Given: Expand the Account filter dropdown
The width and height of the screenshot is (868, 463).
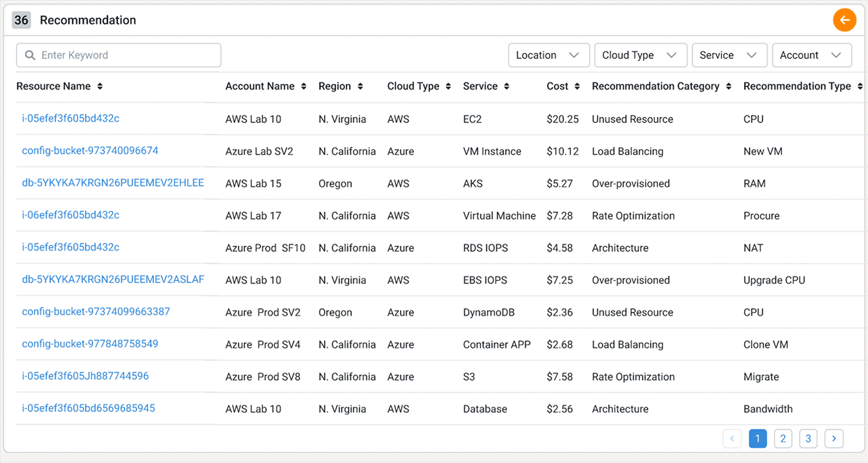Looking at the screenshot, I should point(811,55).
